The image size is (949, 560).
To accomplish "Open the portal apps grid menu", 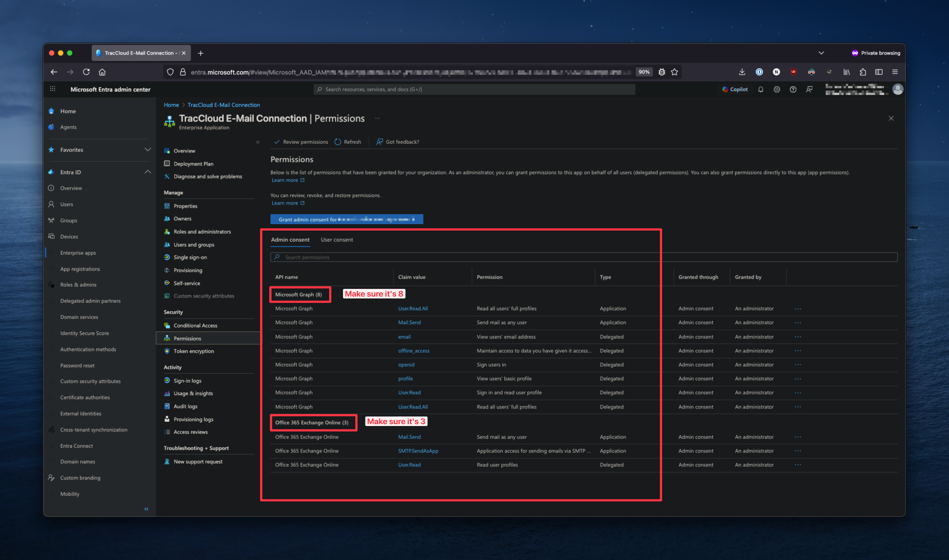I will click(53, 89).
